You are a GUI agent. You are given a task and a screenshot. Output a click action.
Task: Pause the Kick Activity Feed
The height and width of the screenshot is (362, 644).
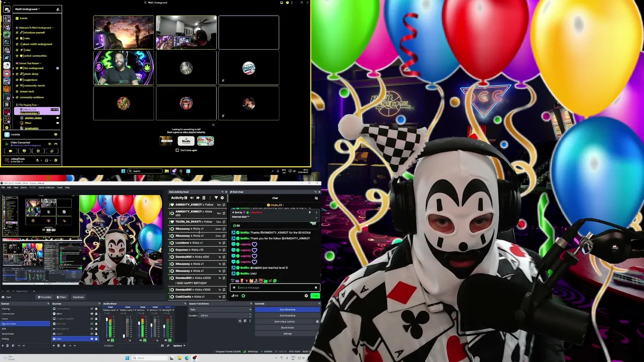186,198
